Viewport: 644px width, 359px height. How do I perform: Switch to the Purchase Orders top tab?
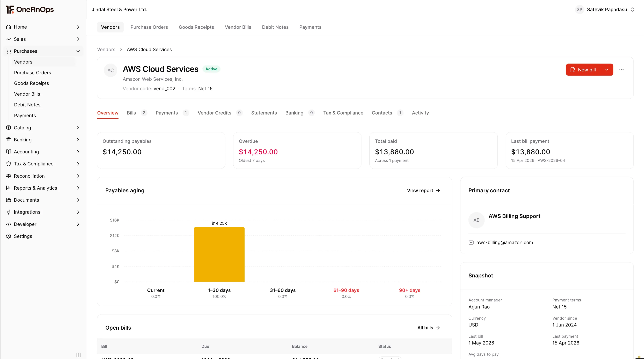pos(149,27)
